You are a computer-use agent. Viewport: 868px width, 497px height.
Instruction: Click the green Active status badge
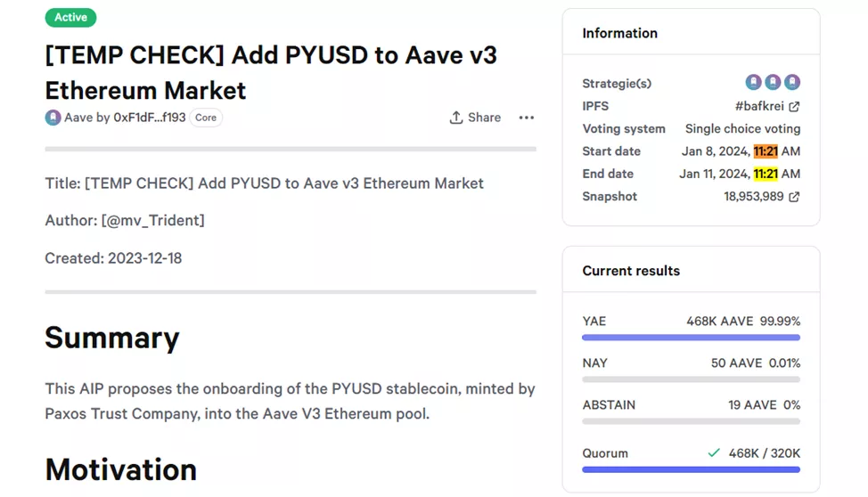pos(70,17)
